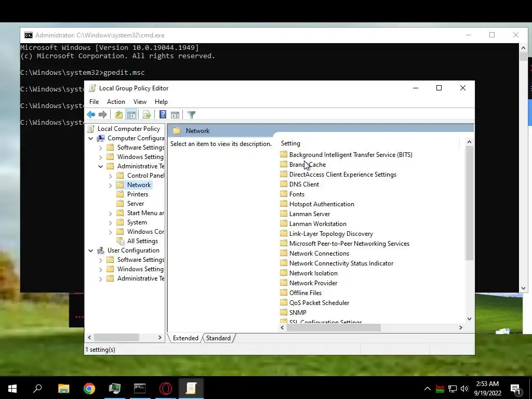The width and height of the screenshot is (532, 399).
Task: Expand the Control Panel tree node
Action: (110, 176)
